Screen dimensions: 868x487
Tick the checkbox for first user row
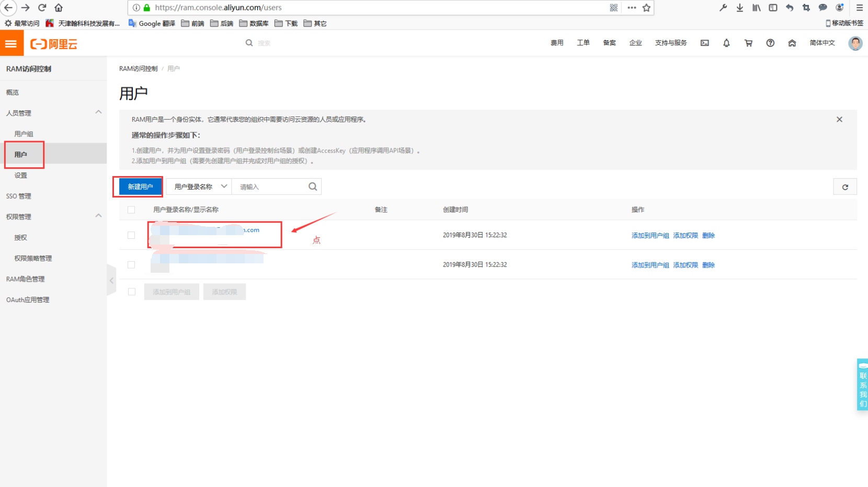click(x=131, y=235)
